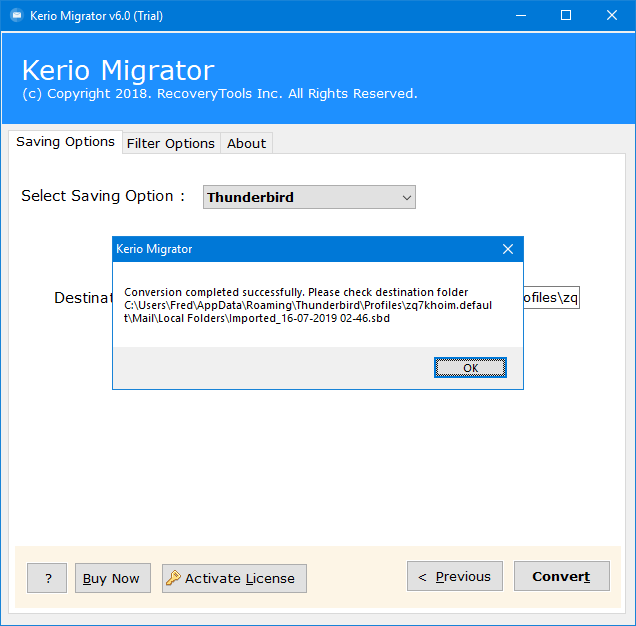Screen dimensions: 636x626
Task: Click the Buy Now button
Action: [x=113, y=578]
